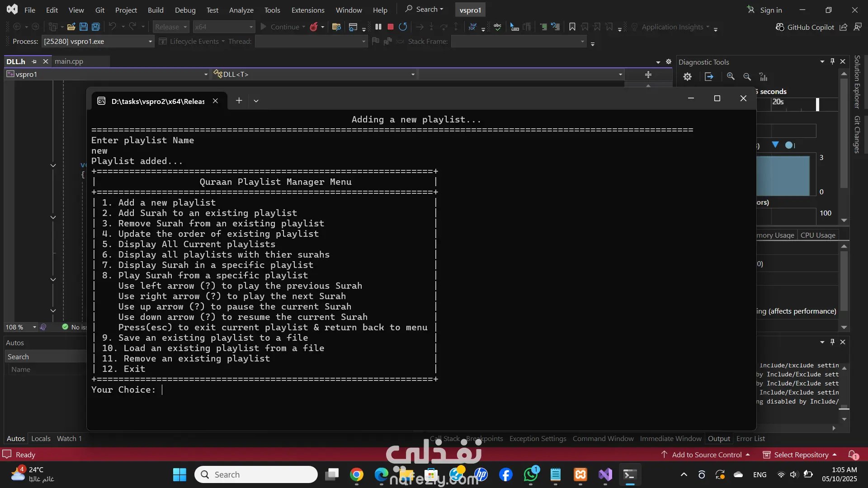Image resolution: width=868 pixels, height=488 pixels.
Task: Switch to the main.cpp tab
Action: [x=69, y=61]
